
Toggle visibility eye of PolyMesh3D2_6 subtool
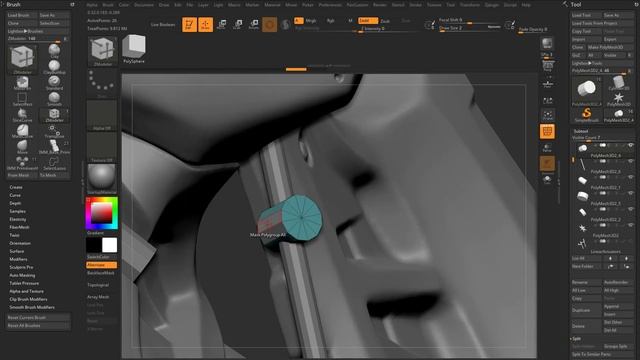tap(631, 161)
